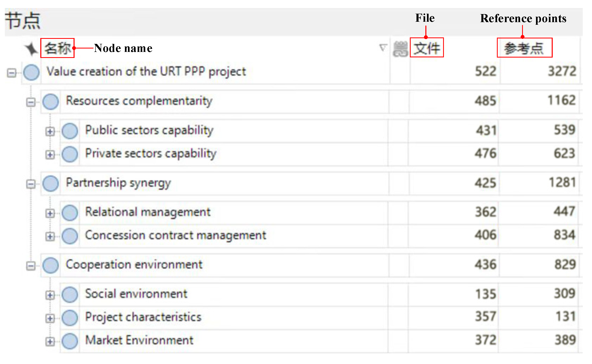
Task: Click the linked files column icon
Action: point(400,49)
